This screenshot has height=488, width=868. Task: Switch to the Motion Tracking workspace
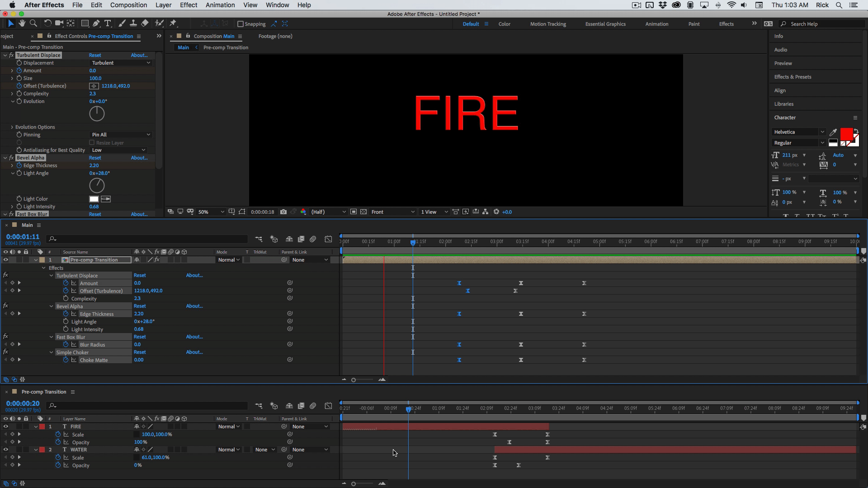tap(548, 24)
